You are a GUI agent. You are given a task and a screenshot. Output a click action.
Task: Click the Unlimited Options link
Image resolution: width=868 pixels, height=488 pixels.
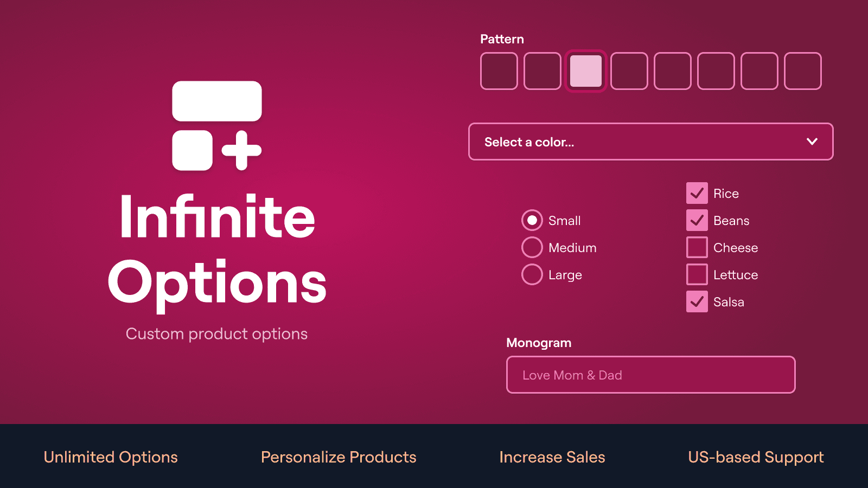[110, 457]
